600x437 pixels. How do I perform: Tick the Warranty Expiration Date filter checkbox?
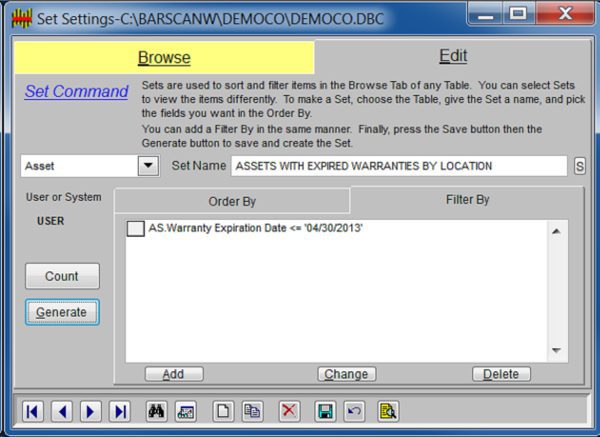(135, 228)
